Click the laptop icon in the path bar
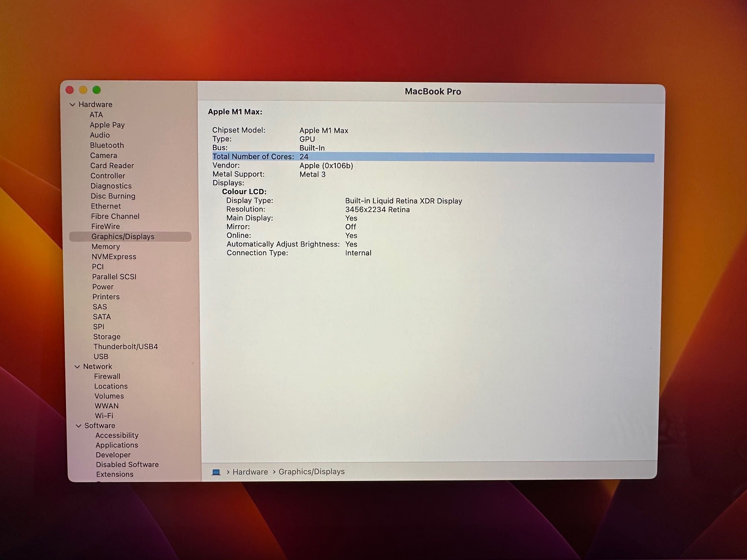The width and height of the screenshot is (747, 560). [216, 472]
